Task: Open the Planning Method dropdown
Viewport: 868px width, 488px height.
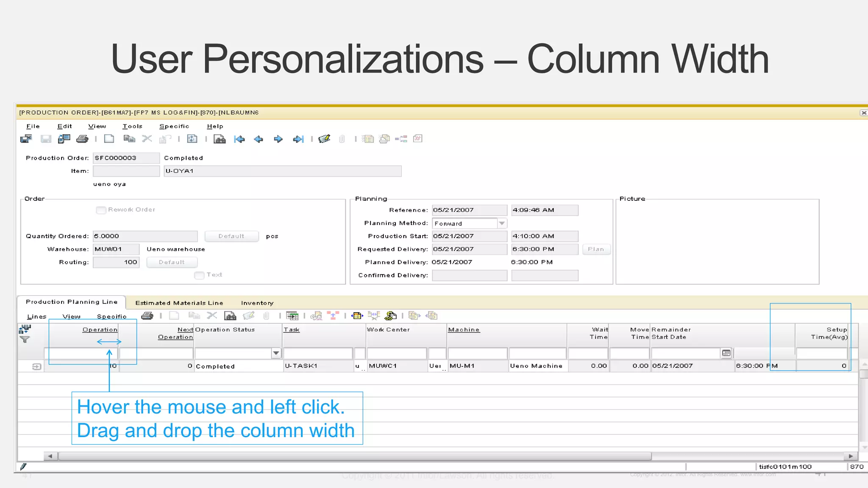Action: [x=502, y=223]
